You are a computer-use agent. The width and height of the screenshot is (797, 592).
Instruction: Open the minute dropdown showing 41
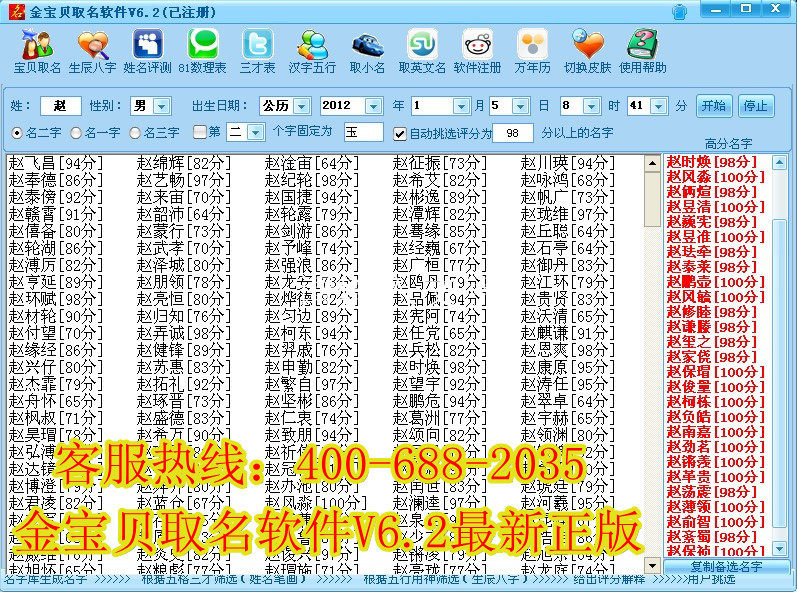pyautogui.click(x=659, y=106)
